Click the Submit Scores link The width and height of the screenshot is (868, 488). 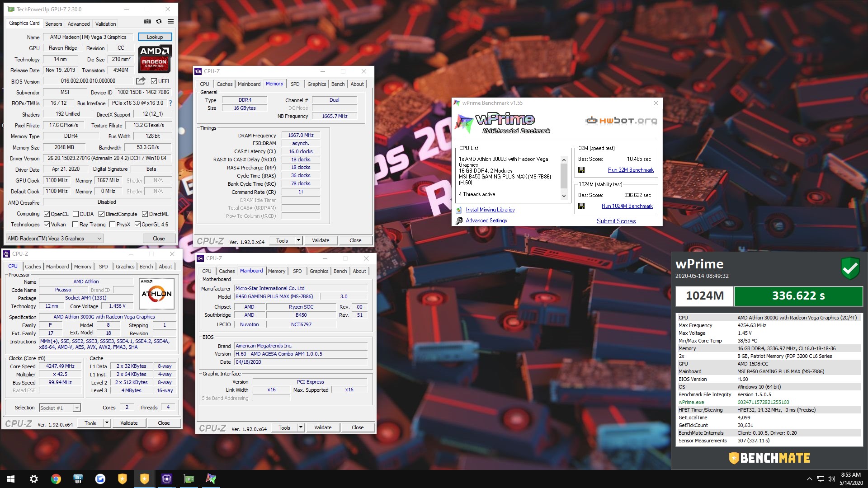pyautogui.click(x=616, y=221)
